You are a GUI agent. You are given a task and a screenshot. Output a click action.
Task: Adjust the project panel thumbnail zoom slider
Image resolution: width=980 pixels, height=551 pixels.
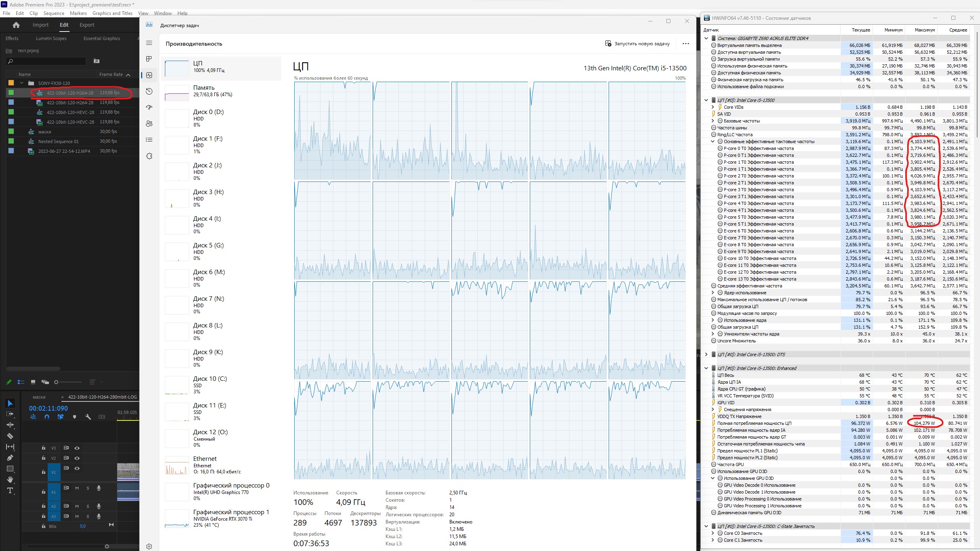57,382
